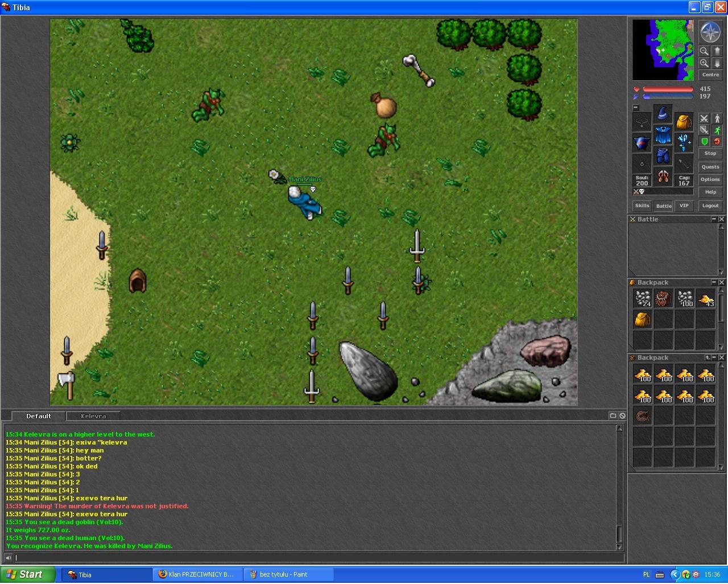This screenshot has height=584, width=728.
Task: Open the golden backpack inside the Backpack panel
Action: (643, 319)
